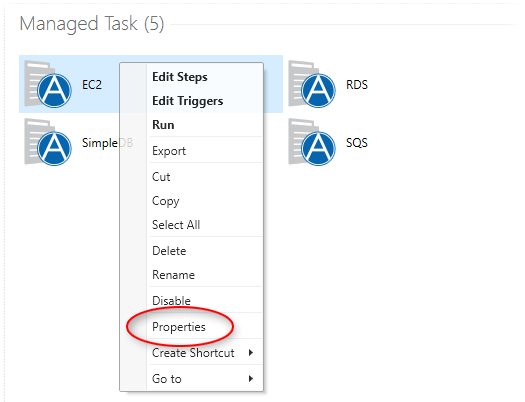Select the RDS task icon

312,84
